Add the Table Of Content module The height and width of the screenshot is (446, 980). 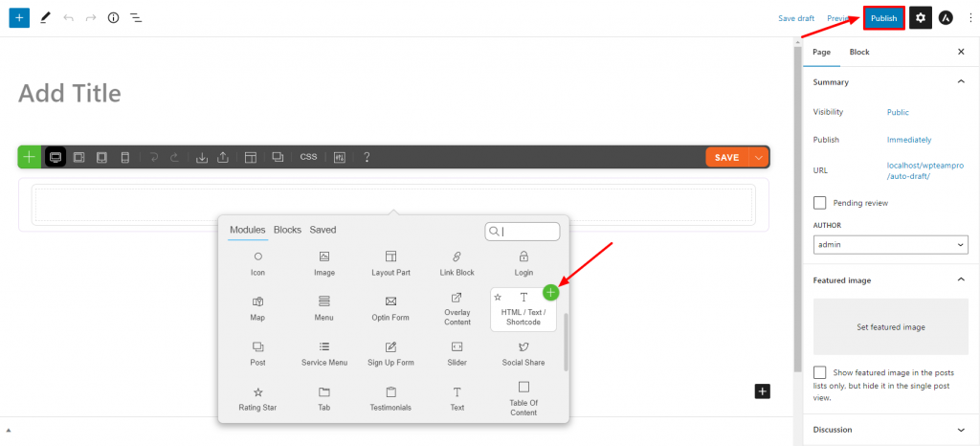tap(523, 398)
